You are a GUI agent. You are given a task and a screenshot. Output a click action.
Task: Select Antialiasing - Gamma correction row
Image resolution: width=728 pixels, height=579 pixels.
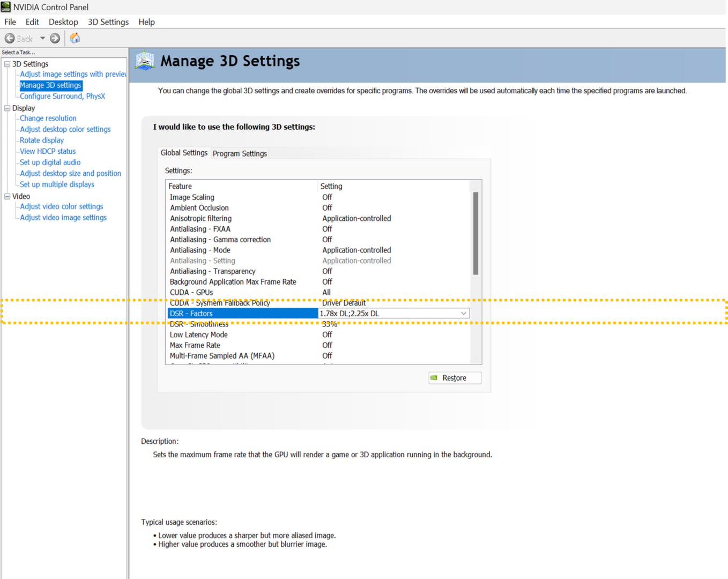[x=319, y=240]
